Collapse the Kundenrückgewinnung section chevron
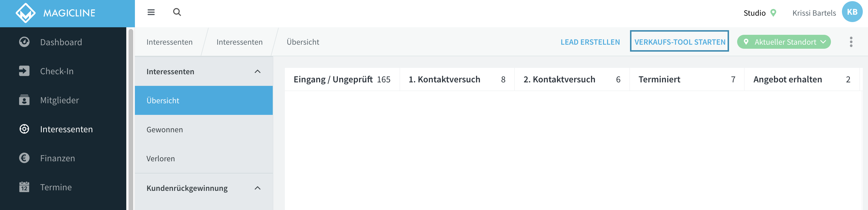 click(257, 188)
